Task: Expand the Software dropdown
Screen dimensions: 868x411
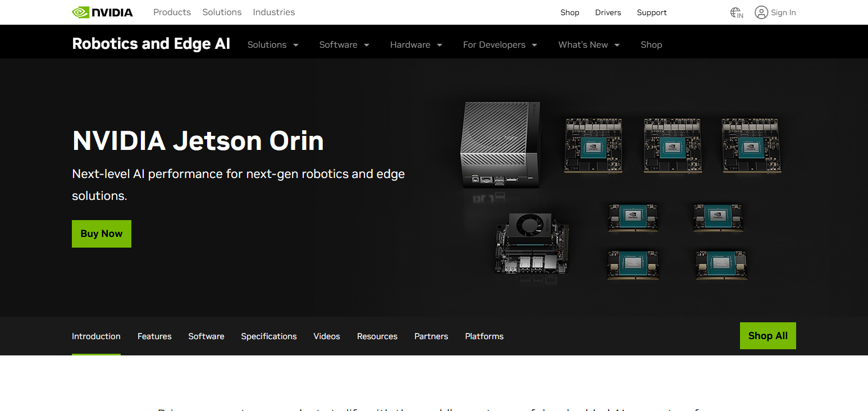Action: tap(344, 45)
